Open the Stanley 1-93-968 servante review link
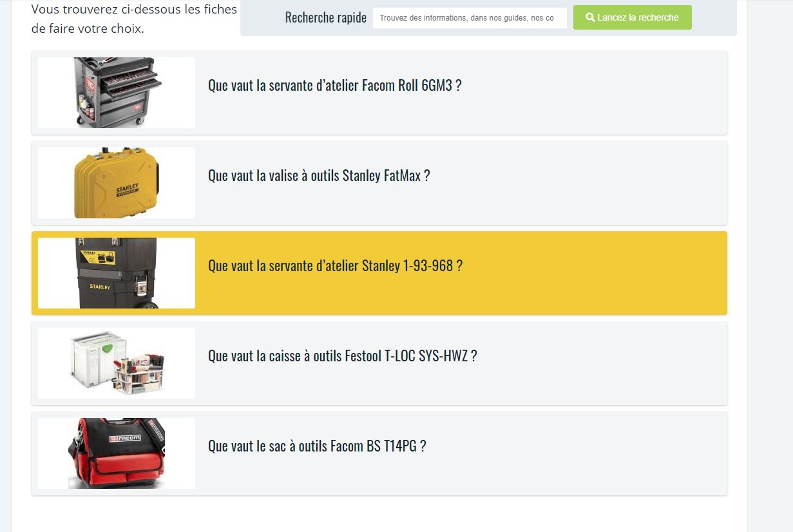This screenshot has height=532, width=793. (335, 265)
